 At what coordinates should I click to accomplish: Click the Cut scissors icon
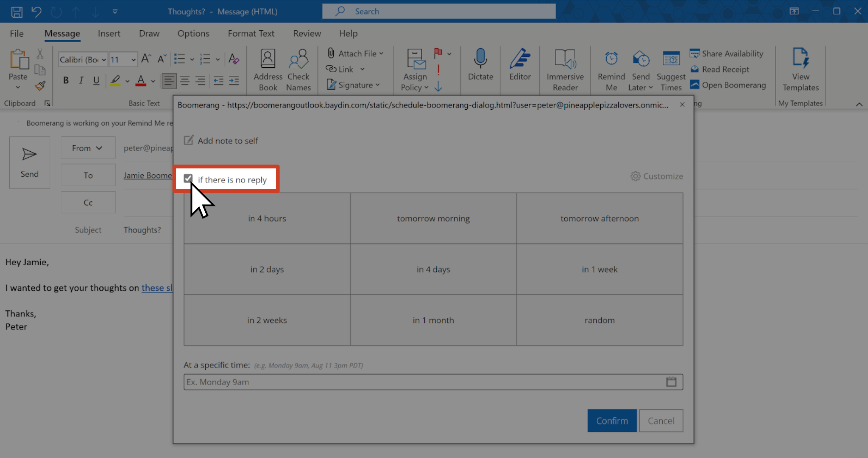pyautogui.click(x=40, y=54)
